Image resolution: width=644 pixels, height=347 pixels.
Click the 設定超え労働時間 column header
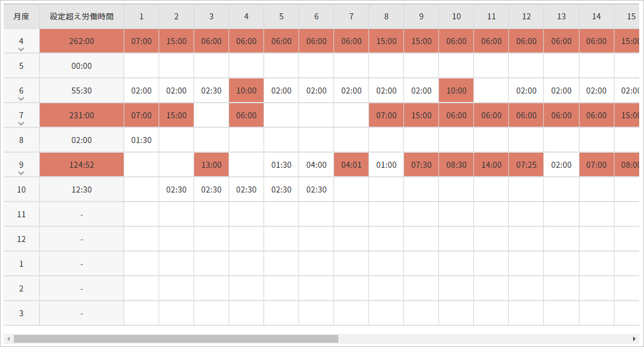(x=81, y=17)
